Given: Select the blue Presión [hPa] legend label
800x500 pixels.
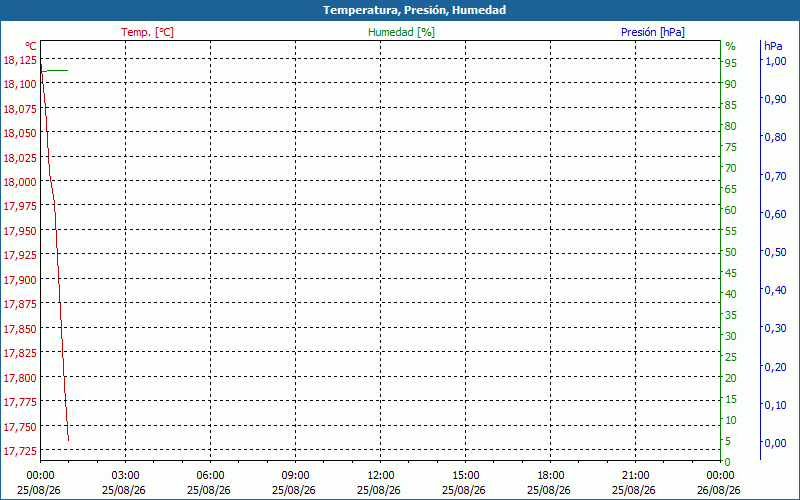Looking at the screenshot, I should pyautogui.click(x=653, y=32).
